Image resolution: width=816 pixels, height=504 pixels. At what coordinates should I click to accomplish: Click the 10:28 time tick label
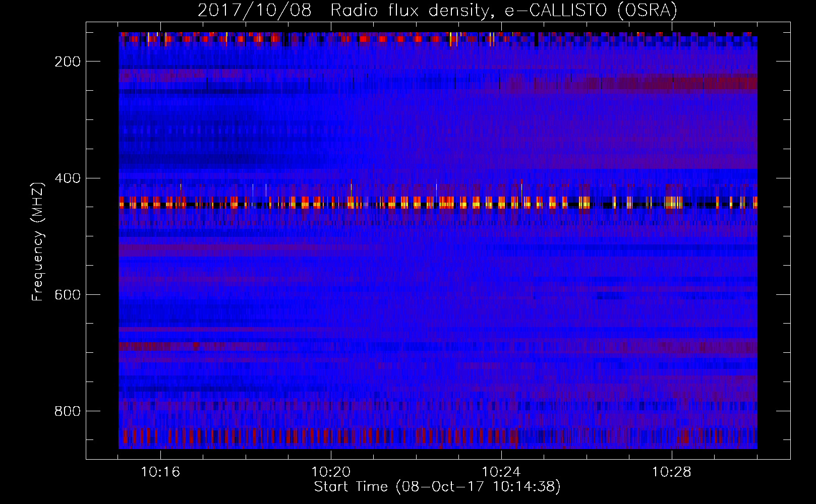pos(672,472)
